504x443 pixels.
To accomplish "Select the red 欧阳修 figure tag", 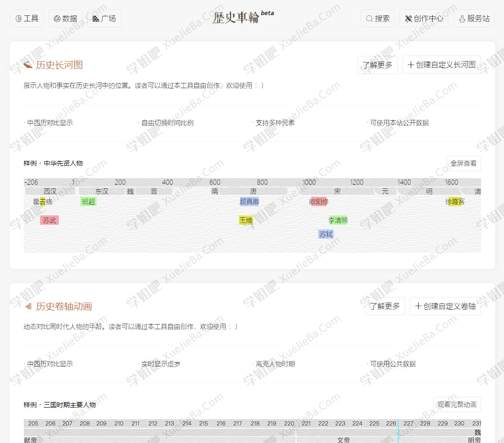I will coord(319,202).
